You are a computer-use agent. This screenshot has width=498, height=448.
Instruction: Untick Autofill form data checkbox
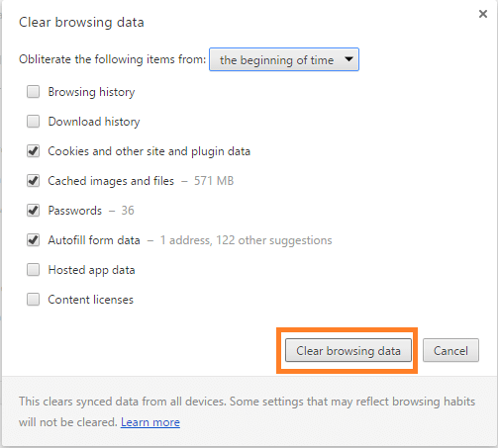(x=33, y=240)
